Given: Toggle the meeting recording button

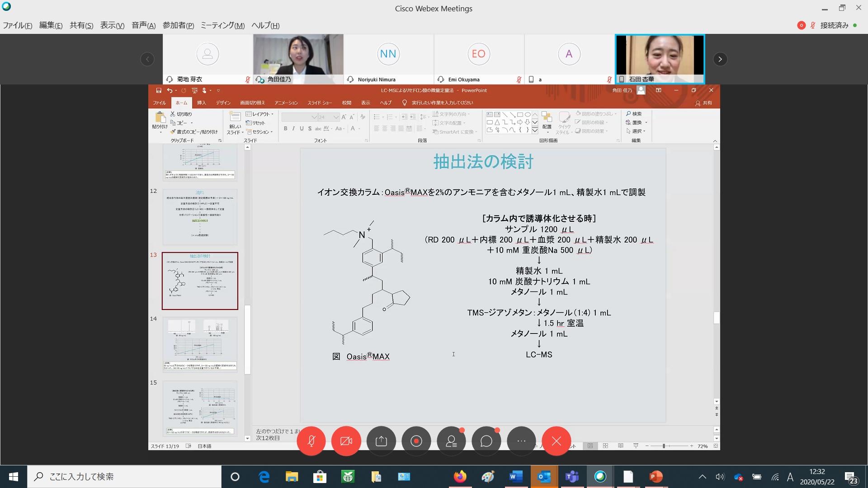Looking at the screenshot, I should point(416,441).
